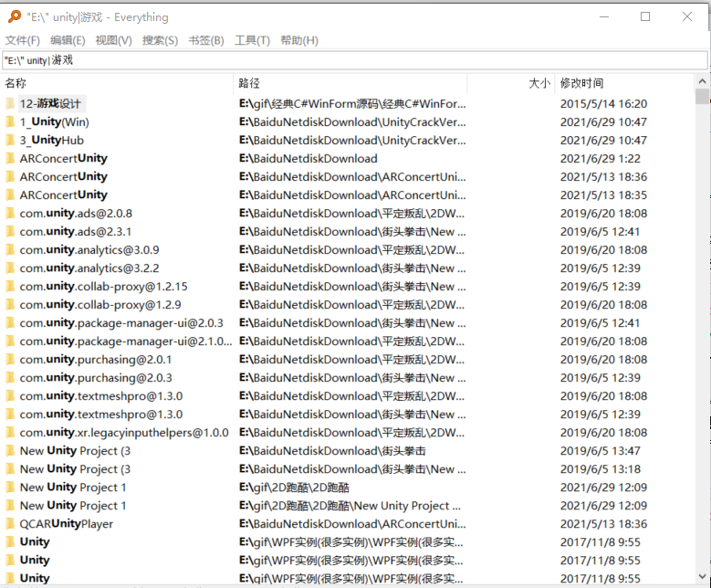The height and width of the screenshot is (588, 711).
Task: Open the 帮助(H) menu
Action: pos(299,40)
